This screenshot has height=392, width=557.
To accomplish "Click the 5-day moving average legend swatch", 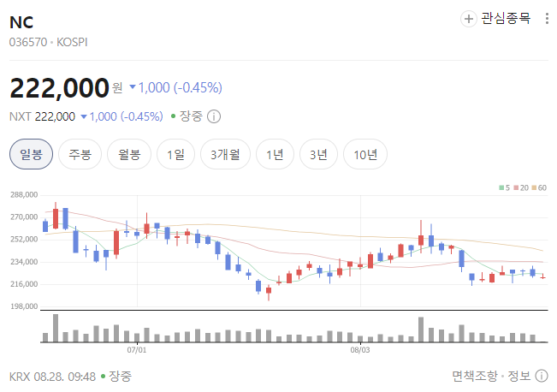I will tap(501, 187).
